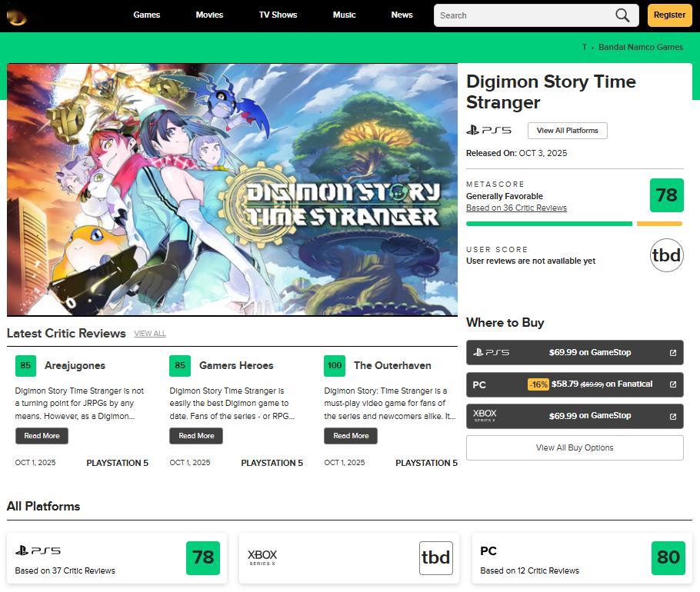Open the Movies menu
Image resolution: width=700 pixels, height=592 pixels.
pos(209,15)
